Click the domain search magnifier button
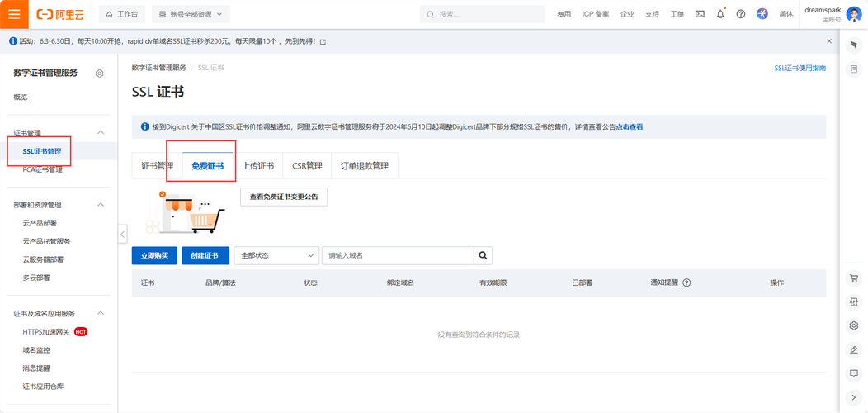The image size is (868, 413). click(x=483, y=255)
